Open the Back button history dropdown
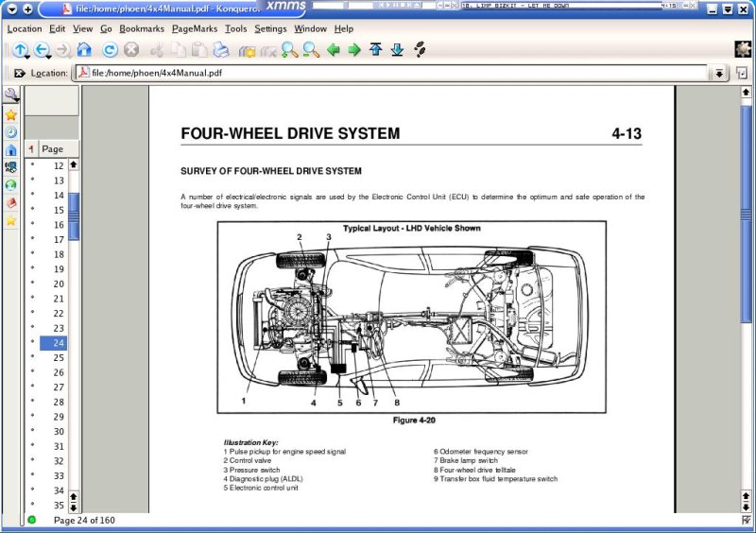Image resolution: width=756 pixels, height=533 pixels. point(47,57)
